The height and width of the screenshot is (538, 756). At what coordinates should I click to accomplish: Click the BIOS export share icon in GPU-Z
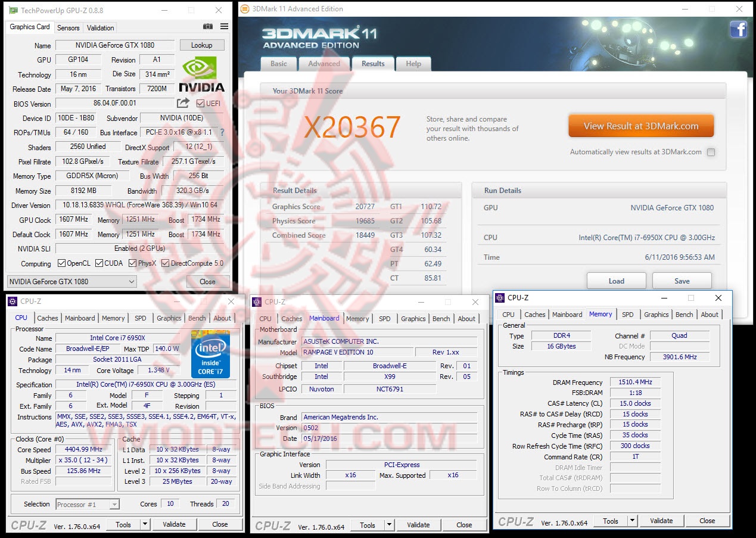183,103
